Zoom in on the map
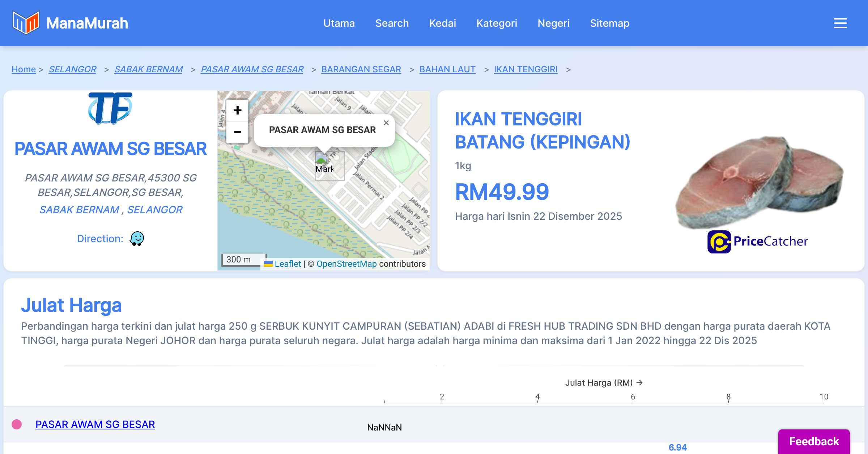The height and width of the screenshot is (454, 868). (237, 110)
